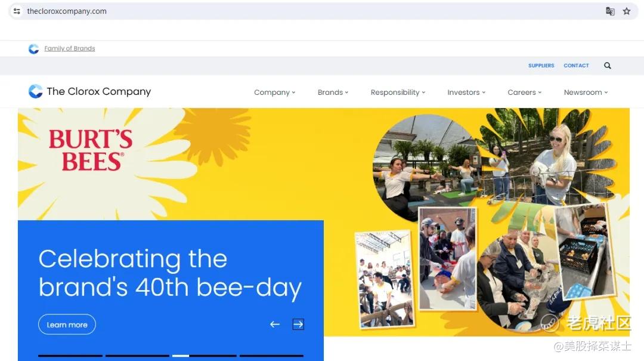Image resolution: width=644 pixels, height=361 pixels.
Task: Expand the Company menu
Action: coord(274,92)
